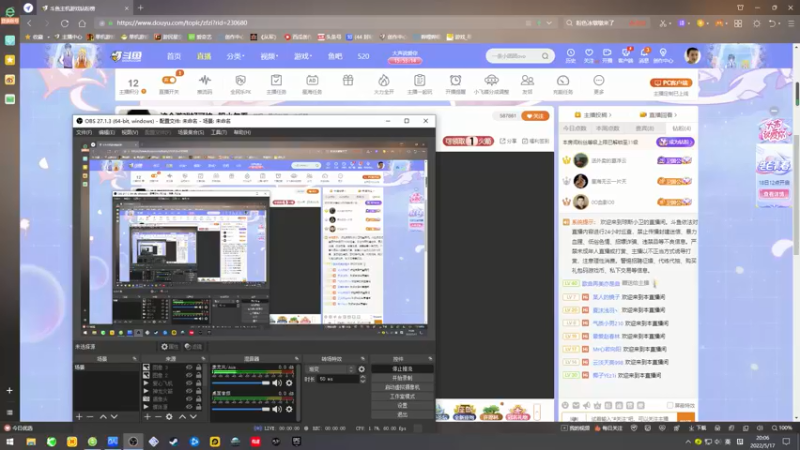
Task: Expand 主播投稿 chevron link
Action: pyautogui.click(x=610, y=115)
